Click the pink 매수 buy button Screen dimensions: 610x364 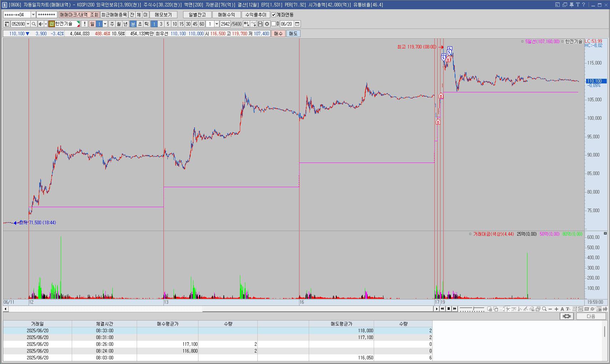[x=278, y=34]
